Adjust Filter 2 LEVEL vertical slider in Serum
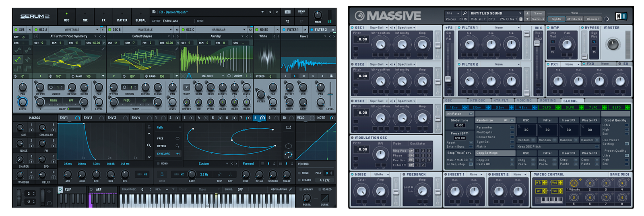Image resolution: width=644 pixels, height=216 pixels. tap(330, 95)
